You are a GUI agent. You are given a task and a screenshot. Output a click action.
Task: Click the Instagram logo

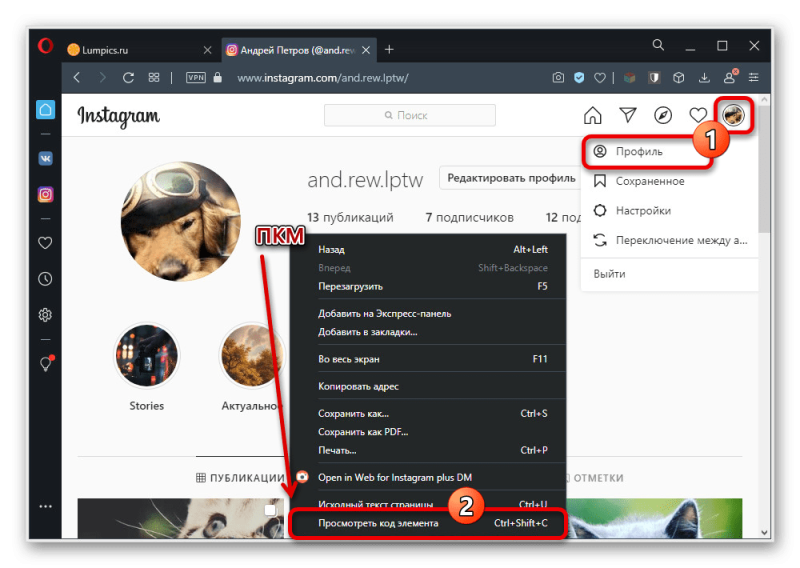pyautogui.click(x=118, y=116)
